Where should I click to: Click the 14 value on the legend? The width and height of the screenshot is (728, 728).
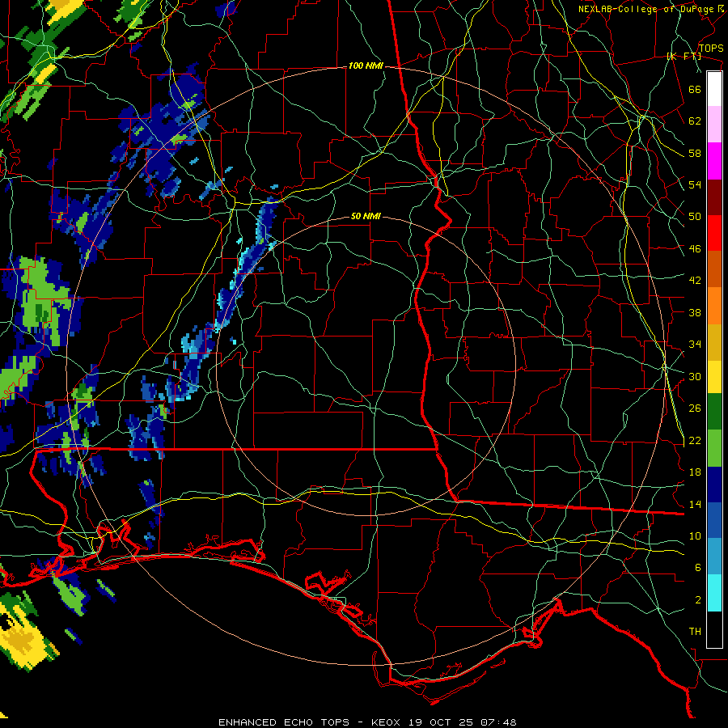695,504
